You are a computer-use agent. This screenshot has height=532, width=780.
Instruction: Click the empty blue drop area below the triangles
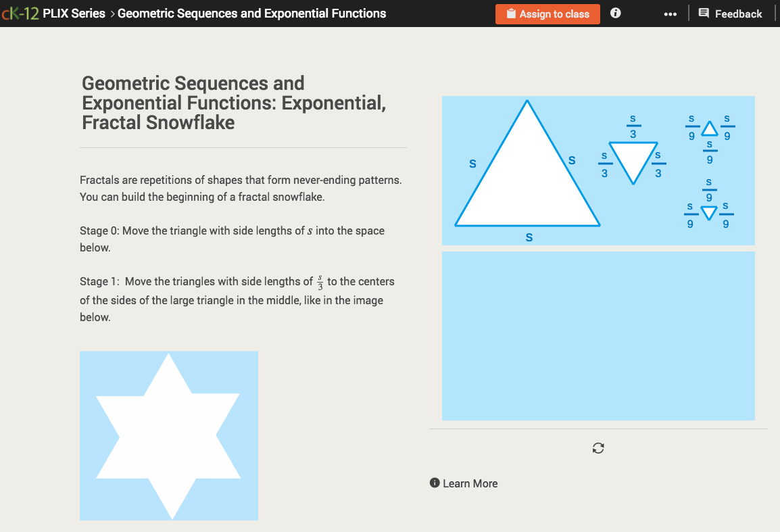point(598,335)
